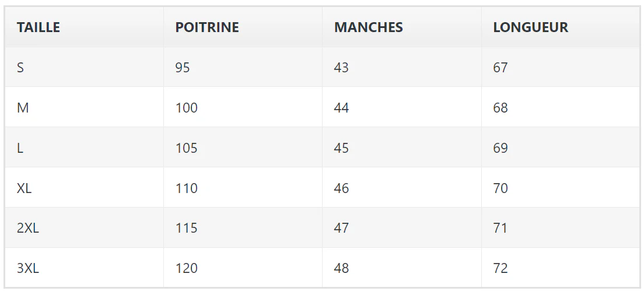Click the sleeve value 48
Viewport: 644px width, 291px height.
coord(341,268)
